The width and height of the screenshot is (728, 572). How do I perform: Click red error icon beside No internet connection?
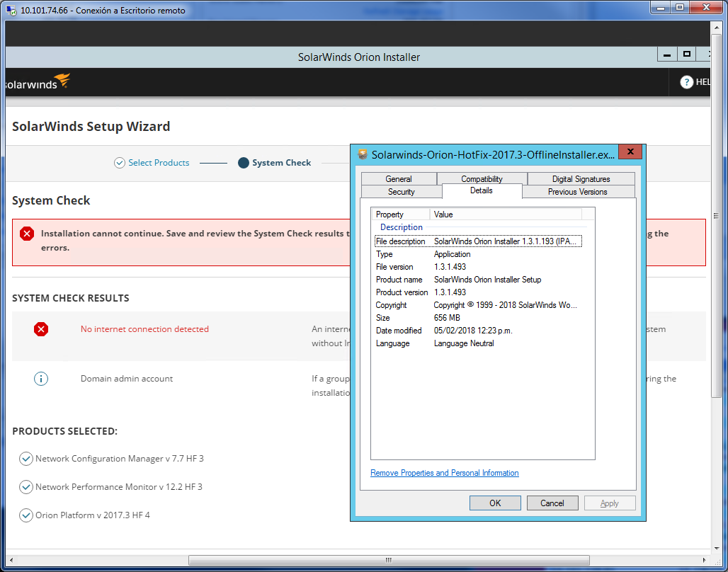coord(41,330)
